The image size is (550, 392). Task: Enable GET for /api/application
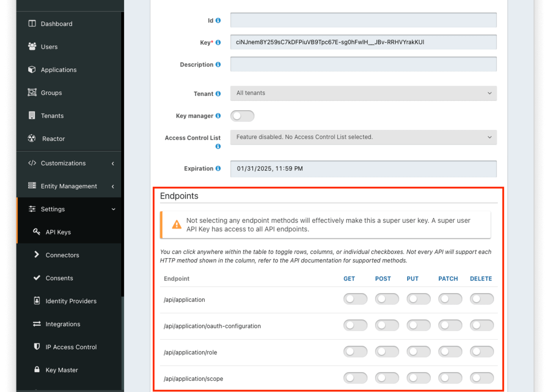(x=355, y=299)
